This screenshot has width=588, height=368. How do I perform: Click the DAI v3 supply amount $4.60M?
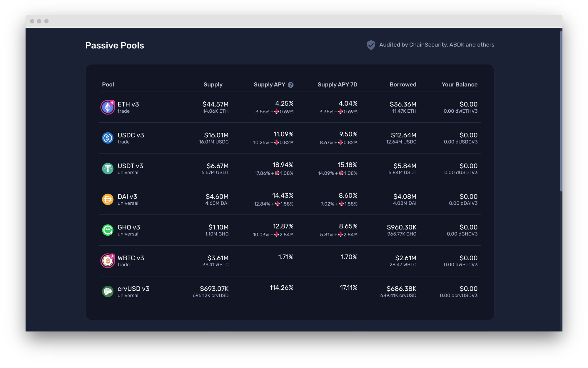tap(217, 197)
